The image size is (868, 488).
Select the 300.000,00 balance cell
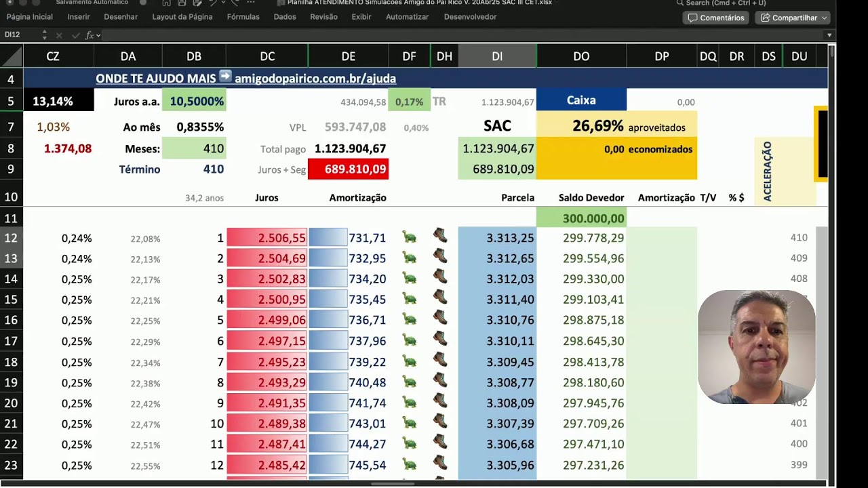(x=581, y=218)
